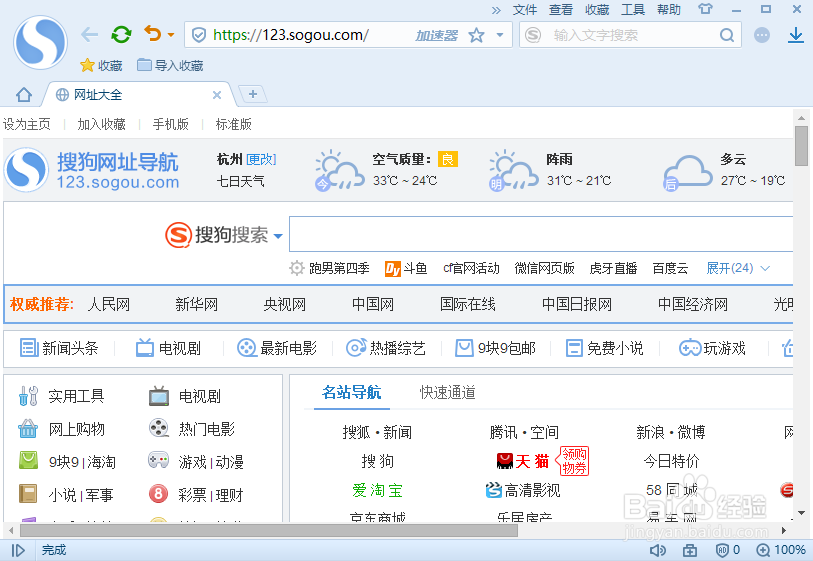
Task: Click the 热播综艺 icon
Action: (x=356, y=347)
